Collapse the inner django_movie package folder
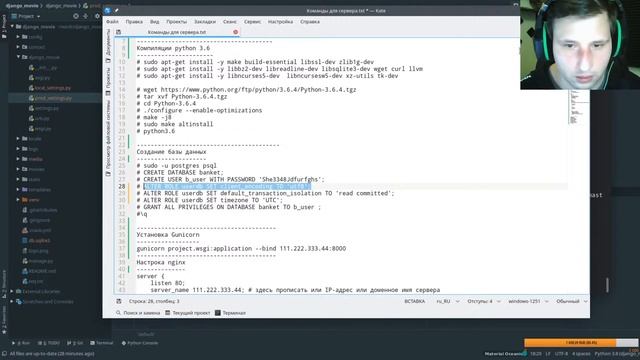This screenshot has height=360, width=640. click(18, 57)
